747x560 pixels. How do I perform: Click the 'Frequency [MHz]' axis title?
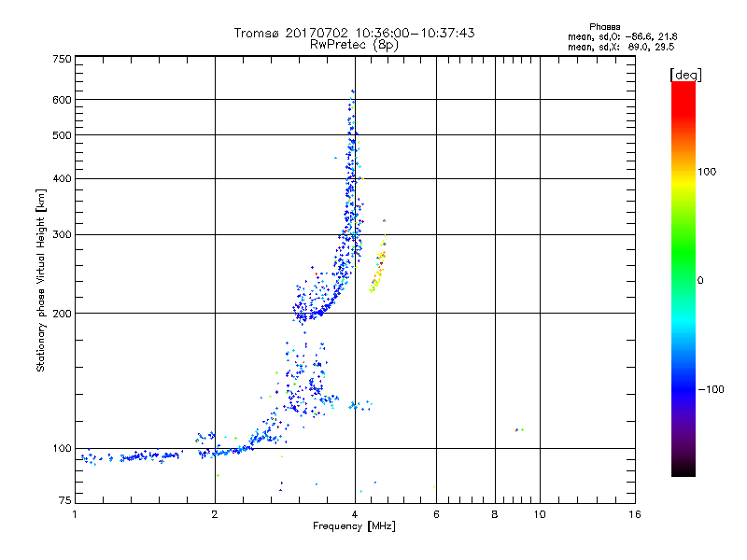(354, 526)
